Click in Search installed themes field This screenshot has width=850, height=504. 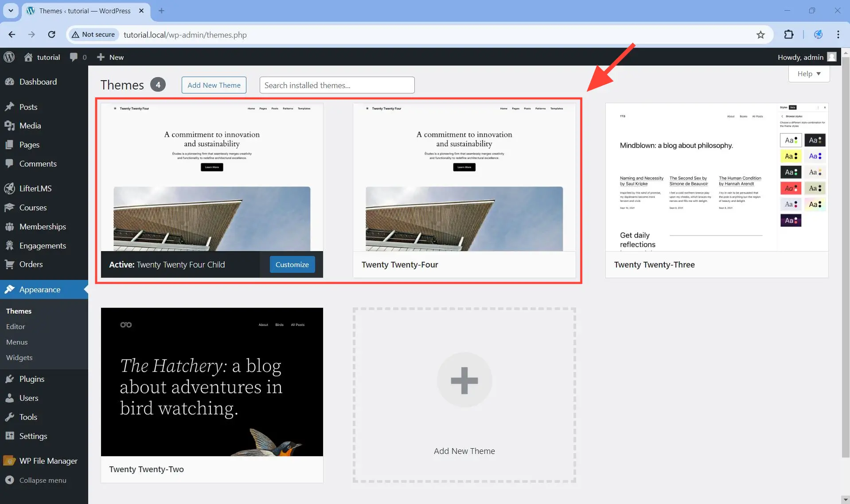[337, 85]
